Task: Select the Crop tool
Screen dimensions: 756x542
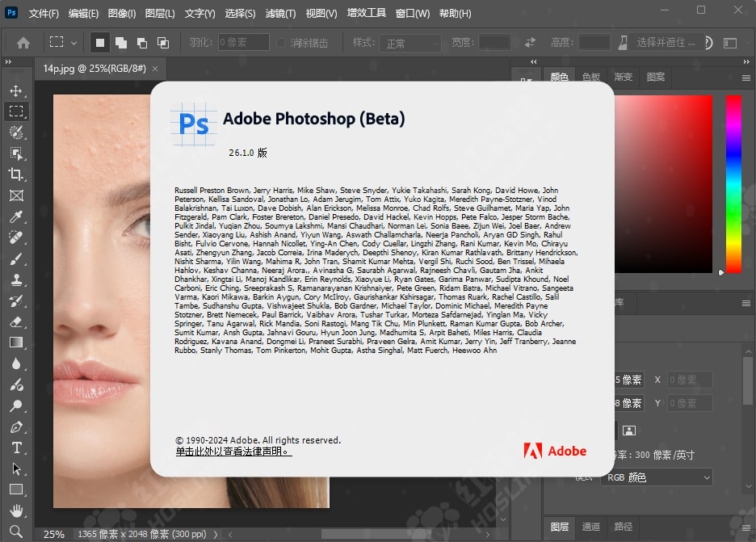Action: tap(16, 174)
